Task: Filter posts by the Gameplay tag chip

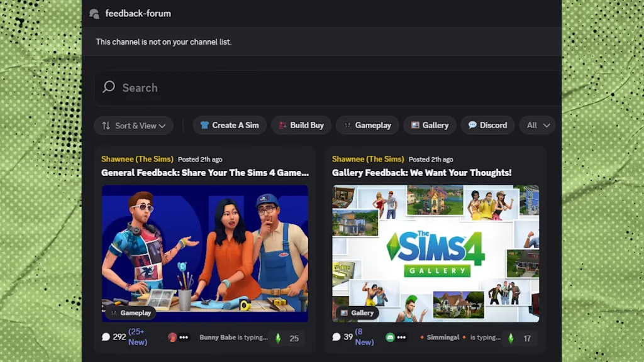Action: [367, 125]
